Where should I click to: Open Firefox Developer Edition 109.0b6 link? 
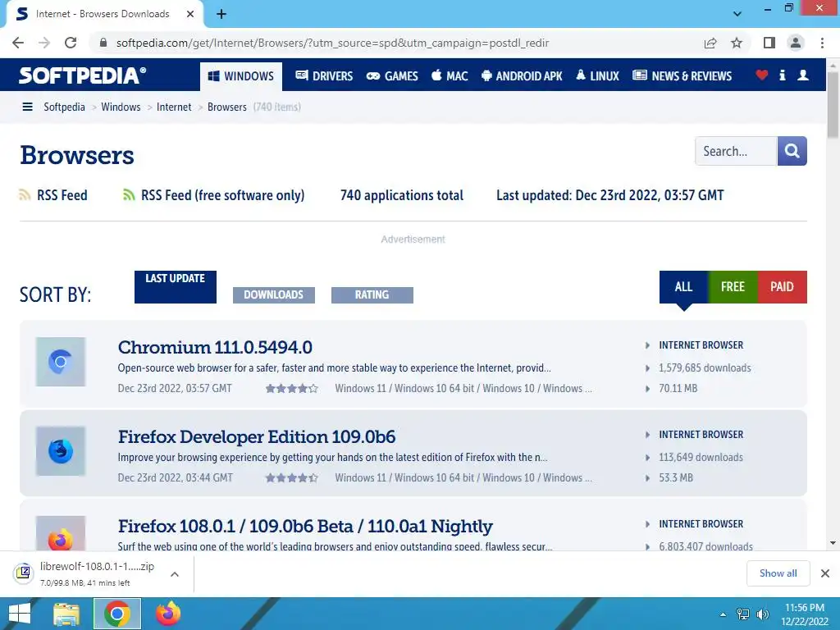(x=257, y=436)
